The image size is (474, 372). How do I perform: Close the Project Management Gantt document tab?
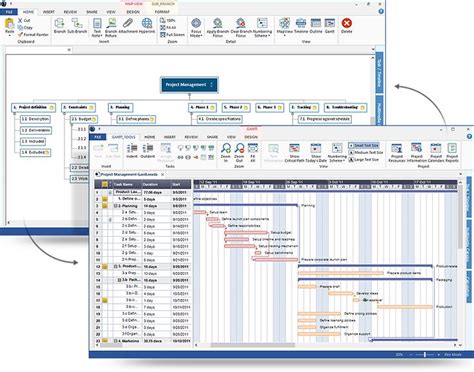click(x=163, y=174)
